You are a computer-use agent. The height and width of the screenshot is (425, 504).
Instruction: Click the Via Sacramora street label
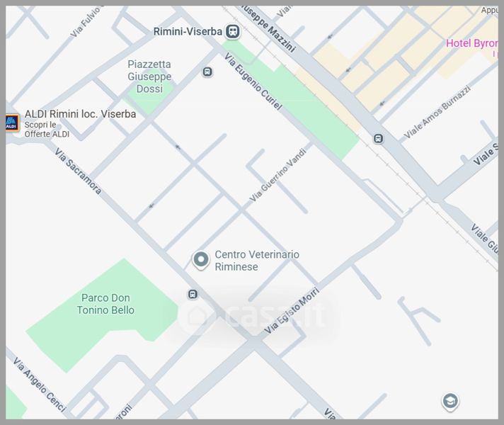point(78,168)
